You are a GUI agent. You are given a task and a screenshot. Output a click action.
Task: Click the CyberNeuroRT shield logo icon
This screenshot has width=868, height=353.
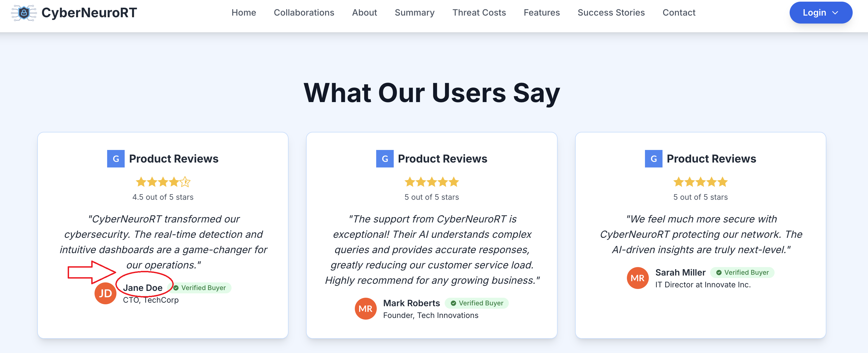click(x=24, y=13)
